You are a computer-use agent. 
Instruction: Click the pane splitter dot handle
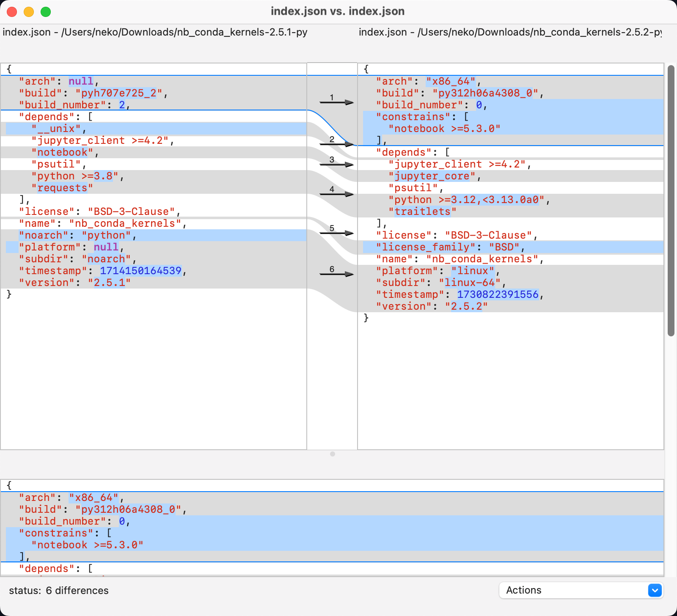333,454
